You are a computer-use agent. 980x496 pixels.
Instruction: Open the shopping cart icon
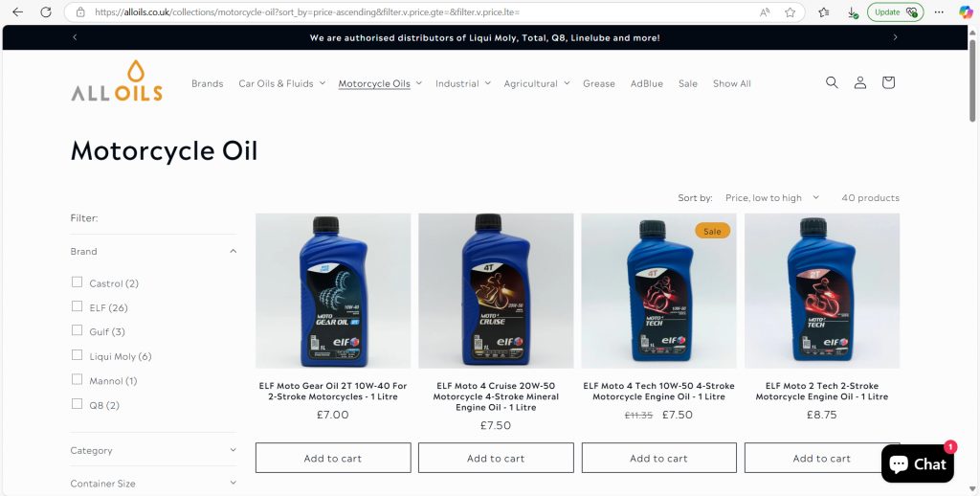(888, 82)
